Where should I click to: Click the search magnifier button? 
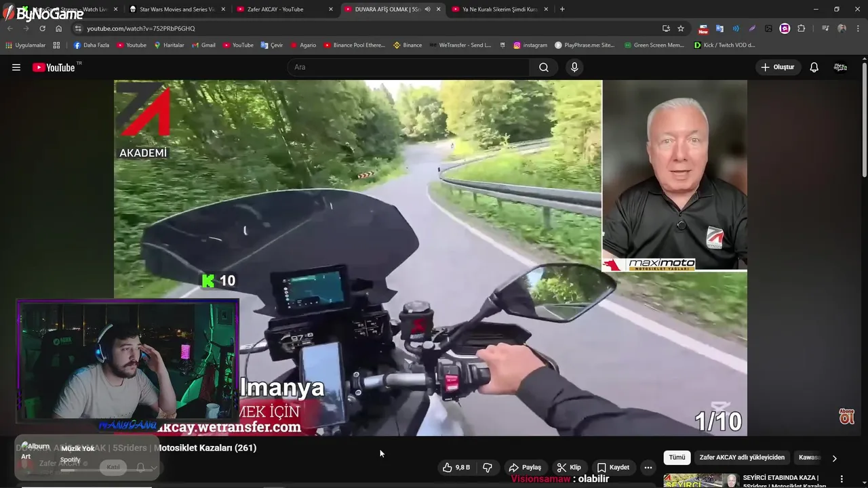[544, 67]
